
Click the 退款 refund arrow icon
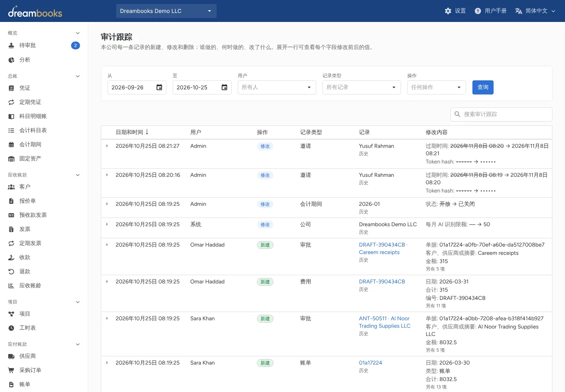(x=11, y=272)
